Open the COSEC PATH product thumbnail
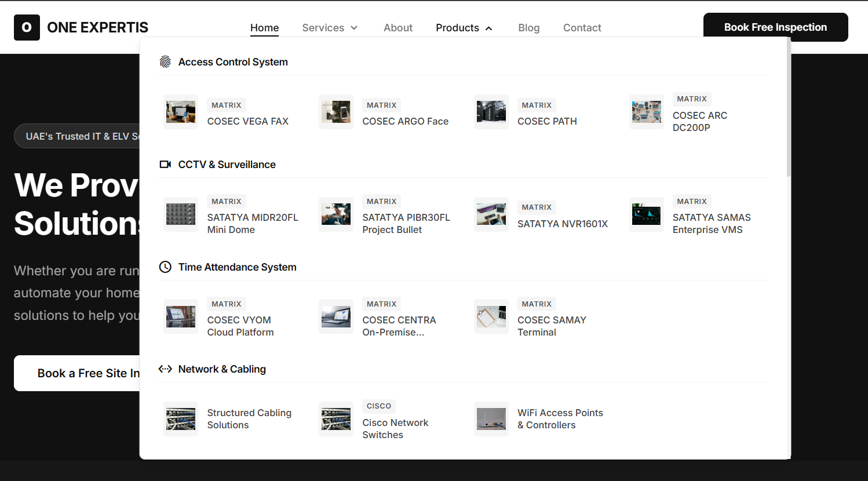 tap(491, 112)
